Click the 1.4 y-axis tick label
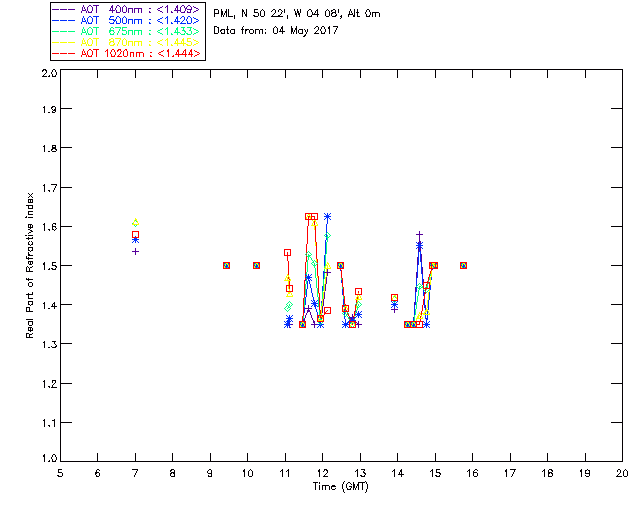This screenshot has height=512, width=640. pyautogui.click(x=49, y=305)
